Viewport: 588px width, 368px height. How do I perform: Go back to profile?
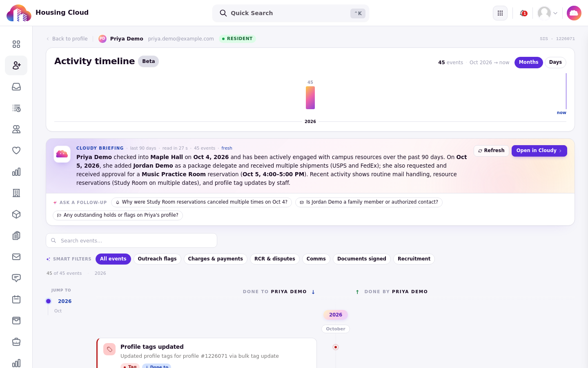pyautogui.click(x=67, y=39)
